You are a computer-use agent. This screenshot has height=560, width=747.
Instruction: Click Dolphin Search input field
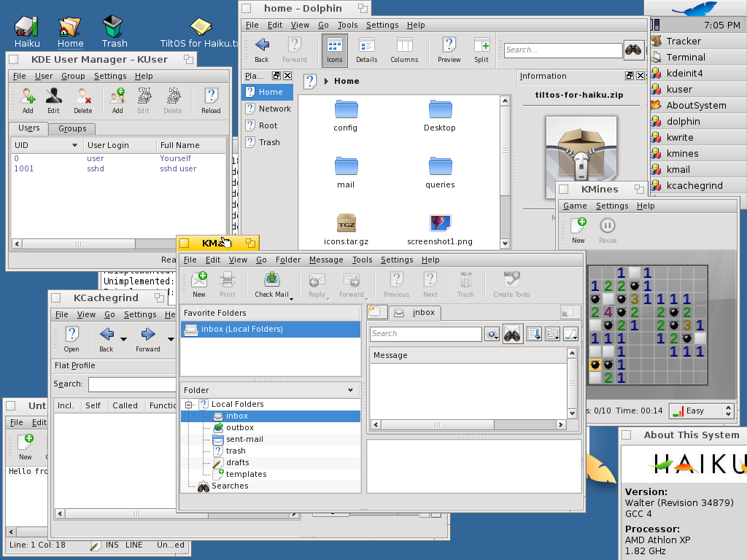[x=563, y=50]
